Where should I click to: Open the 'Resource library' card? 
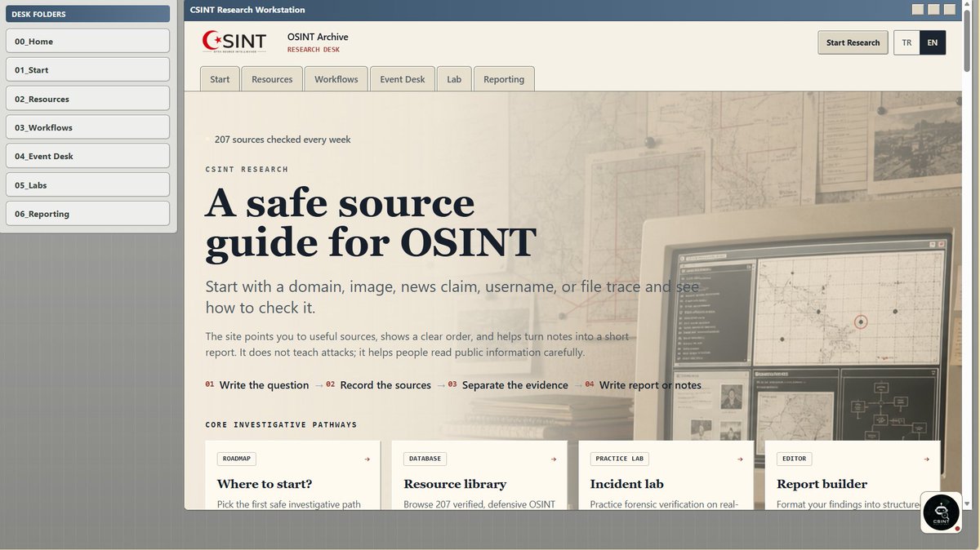tap(479, 476)
